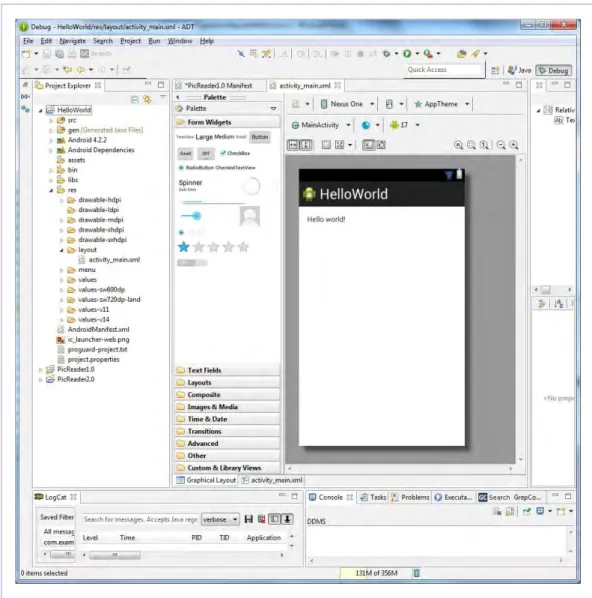The height and width of the screenshot is (598, 592).
Task: Select the Debug perspective button
Action: click(554, 71)
